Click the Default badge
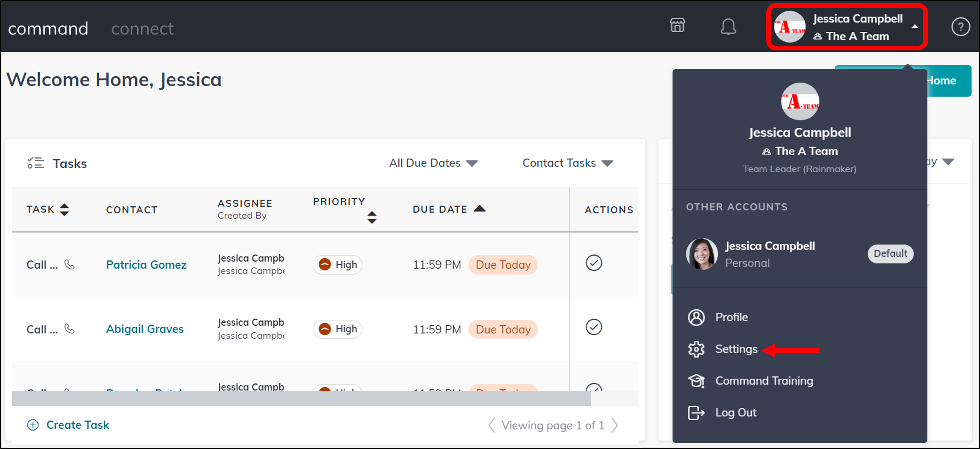 click(890, 253)
